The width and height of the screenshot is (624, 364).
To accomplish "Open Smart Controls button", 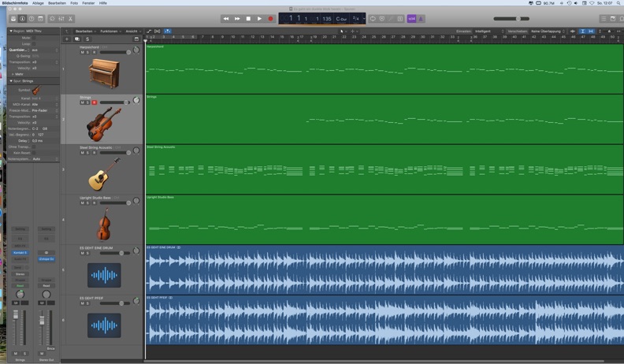I will click(x=52, y=19).
